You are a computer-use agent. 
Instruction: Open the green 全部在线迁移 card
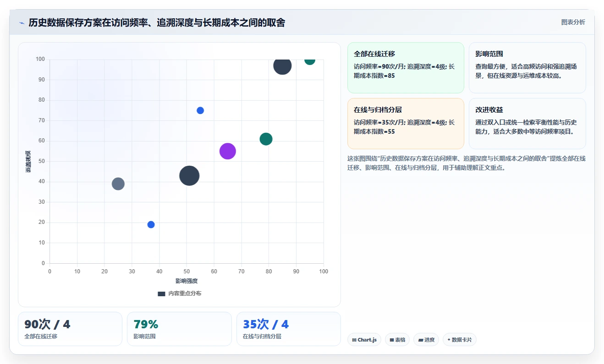pyautogui.click(x=406, y=68)
